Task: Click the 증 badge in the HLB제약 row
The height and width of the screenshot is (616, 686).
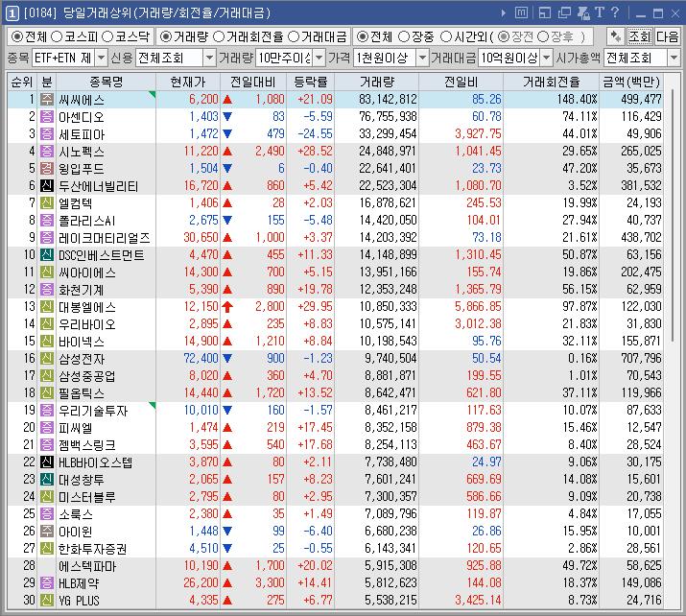Action: pyautogui.click(x=47, y=582)
